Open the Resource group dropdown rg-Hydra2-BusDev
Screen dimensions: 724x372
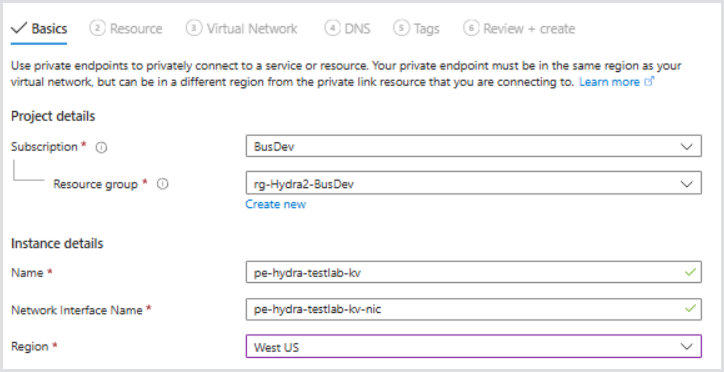tap(474, 183)
